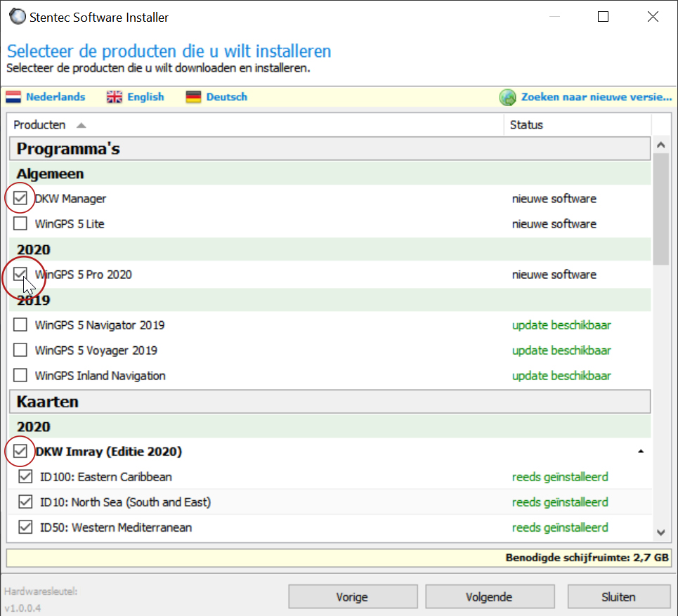Select the Algemeen subgroup header
This screenshot has height=616, width=678.
coord(330,173)
